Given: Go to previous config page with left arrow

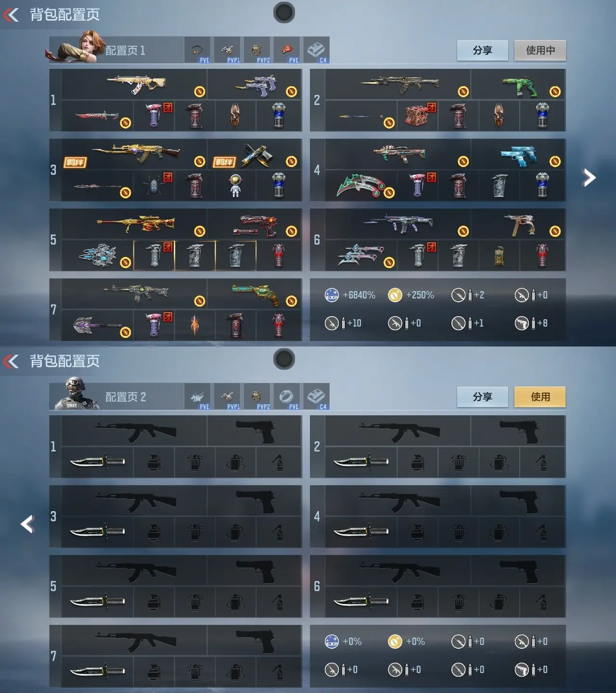Looking at the screenshot, I should 27,524.
